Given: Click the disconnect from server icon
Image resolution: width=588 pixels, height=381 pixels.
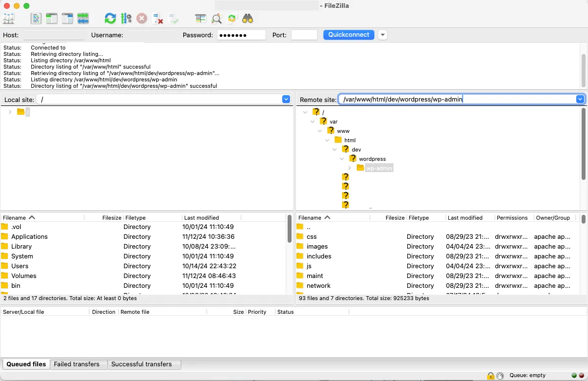Looking at the screenshot, I should 158,19.
